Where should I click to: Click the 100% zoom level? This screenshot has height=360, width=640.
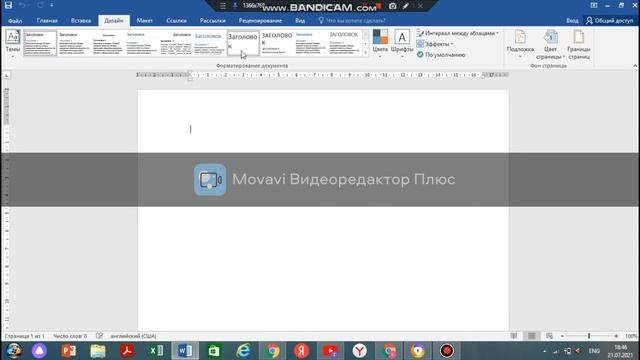click(x=631, y=336)
